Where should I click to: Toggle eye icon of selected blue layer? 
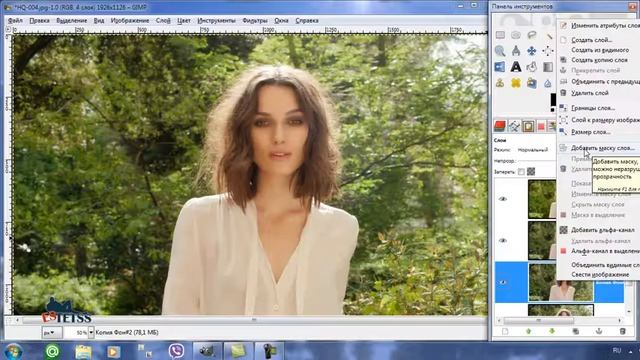[503, 282]
